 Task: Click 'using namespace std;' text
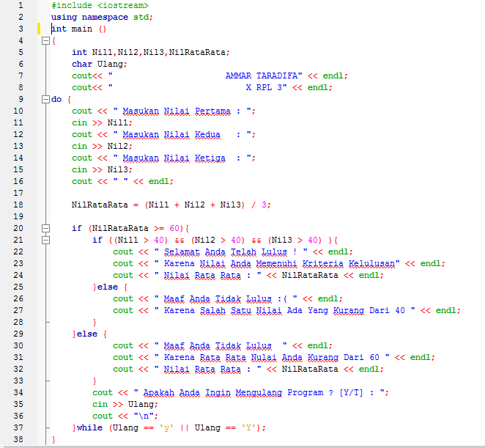(x=102, y=18)
